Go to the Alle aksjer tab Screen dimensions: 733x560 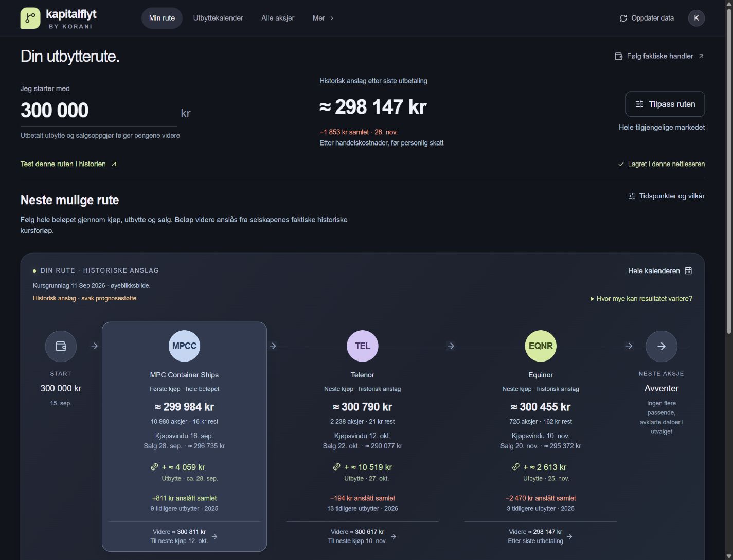point(278,18)
